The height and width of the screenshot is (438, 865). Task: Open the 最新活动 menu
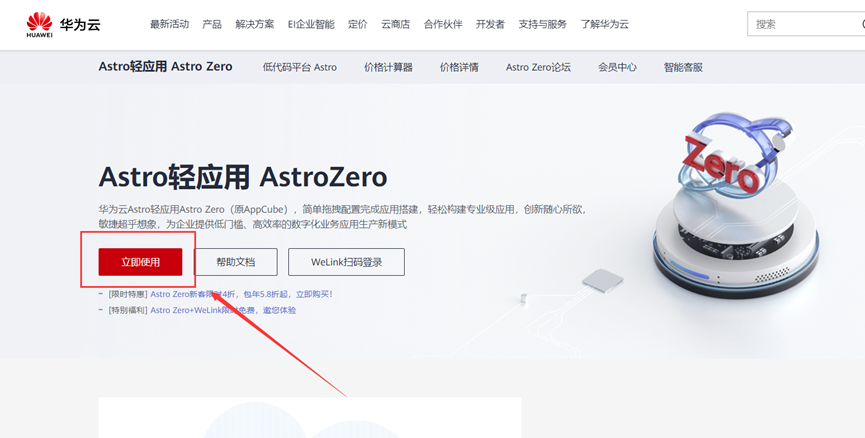[169, 24]
